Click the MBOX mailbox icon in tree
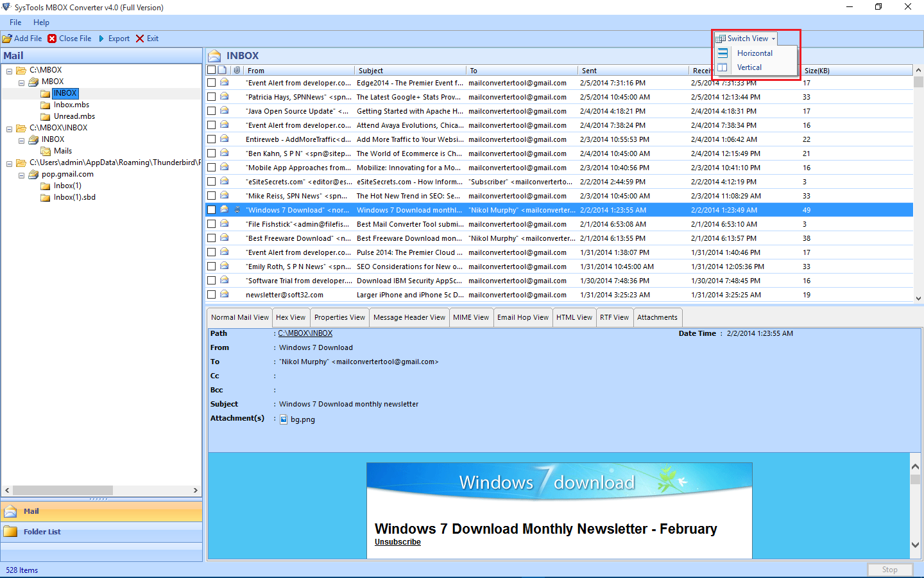This screenshot has height=578, width=924. 33,82
